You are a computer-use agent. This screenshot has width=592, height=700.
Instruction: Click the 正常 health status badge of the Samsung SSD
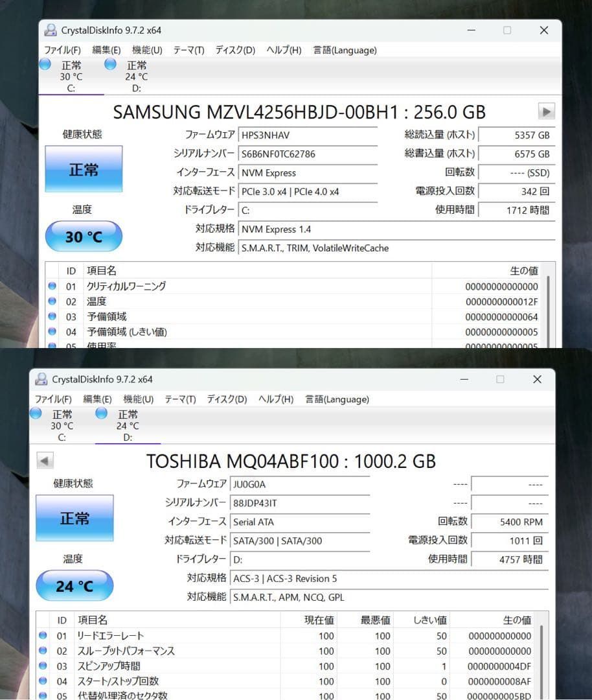tap(83, 169)
